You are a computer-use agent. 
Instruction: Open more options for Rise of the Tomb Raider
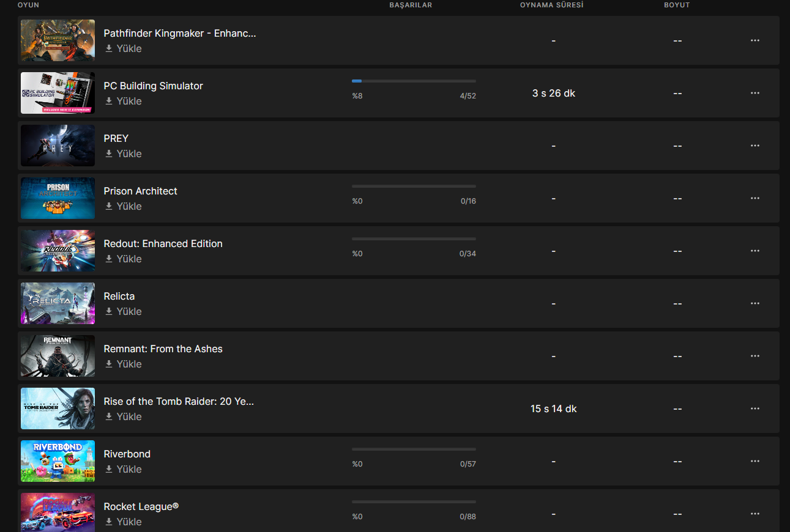pyautogui.click(x=755, y=408)
